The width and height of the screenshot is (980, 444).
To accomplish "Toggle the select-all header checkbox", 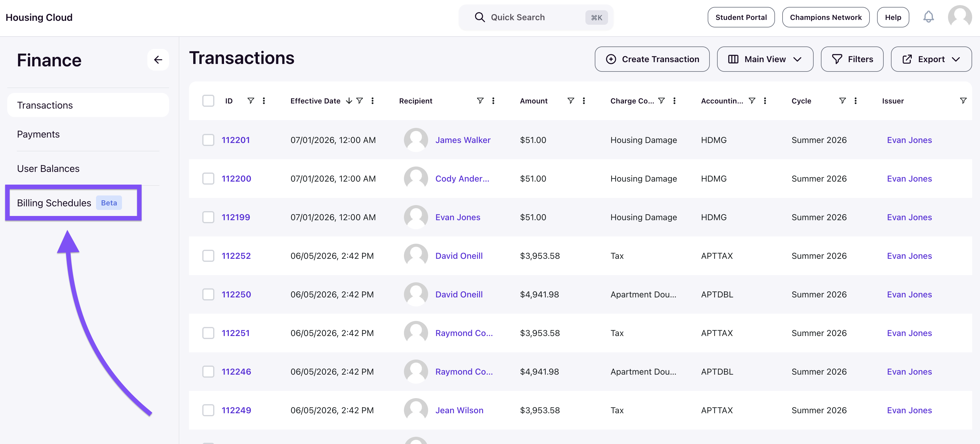I will point(208,101).
